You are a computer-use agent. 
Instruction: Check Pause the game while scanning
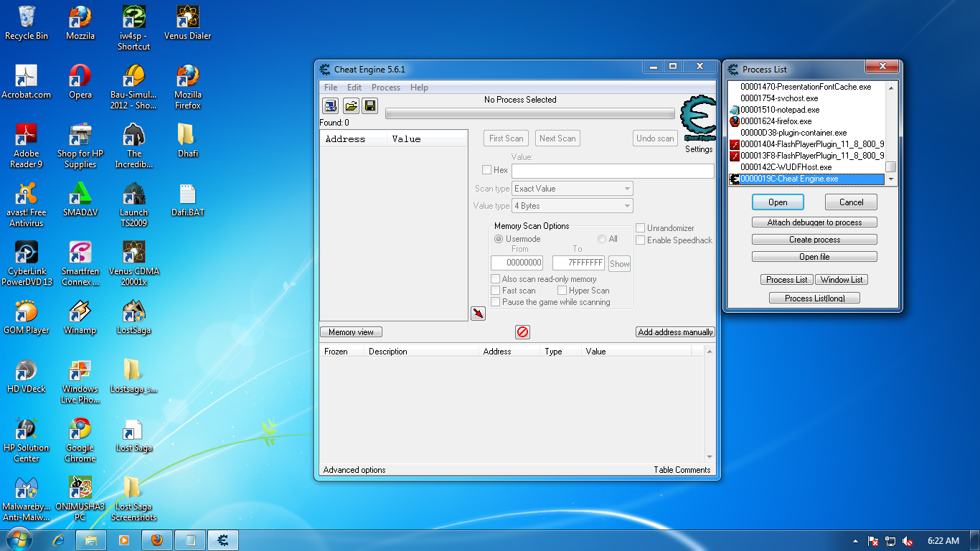point(495,302)
